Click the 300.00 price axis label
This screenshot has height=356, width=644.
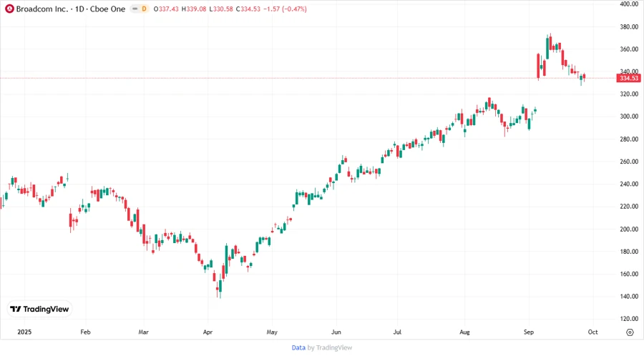tap(629, 117)
